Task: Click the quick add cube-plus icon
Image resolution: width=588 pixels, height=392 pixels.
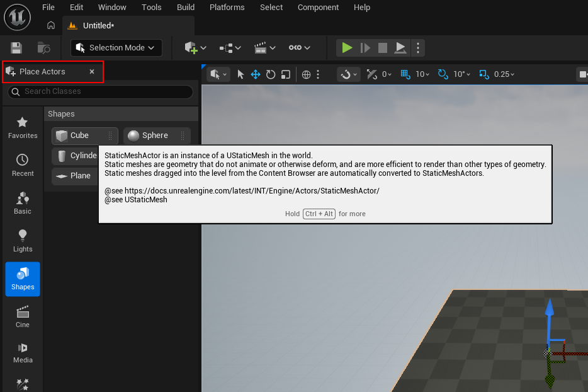Action: (x=191, y=48)
